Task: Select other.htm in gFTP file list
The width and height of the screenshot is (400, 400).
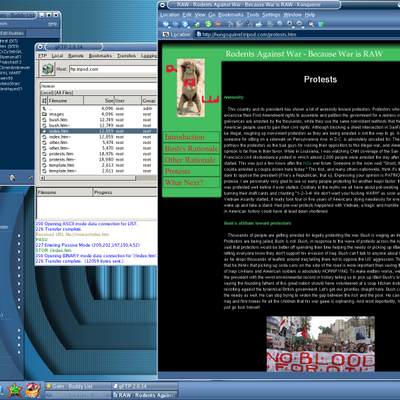Action: (98, 142)
